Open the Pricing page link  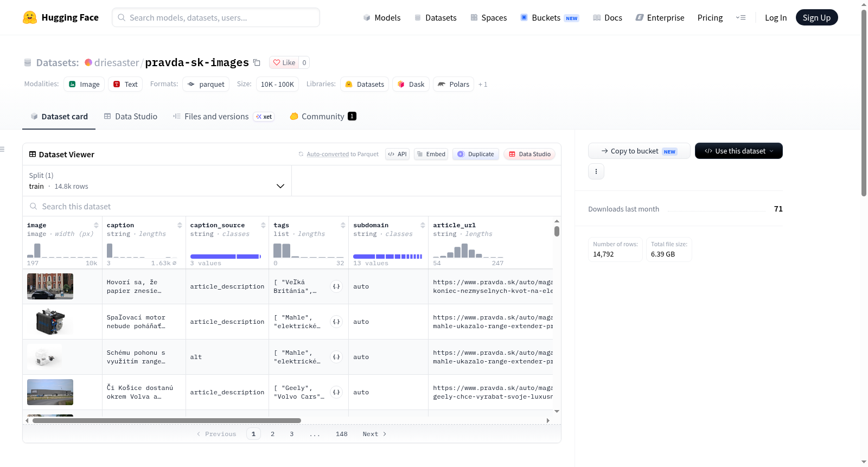710,18
